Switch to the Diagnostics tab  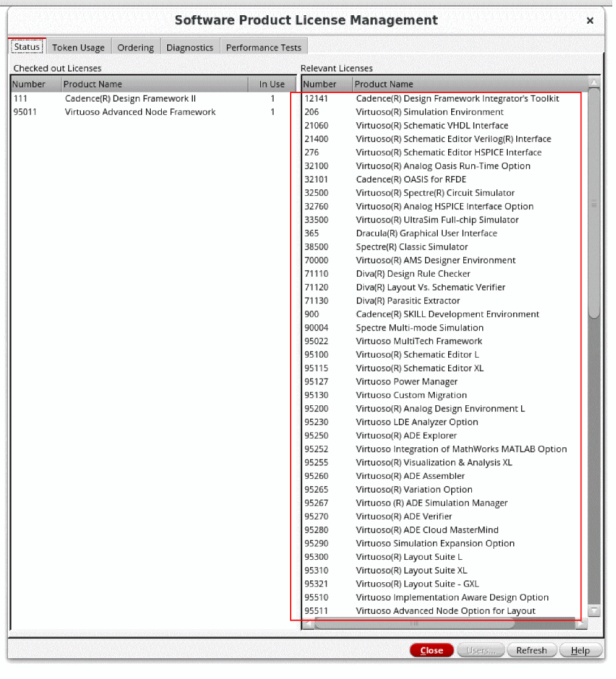191,47
